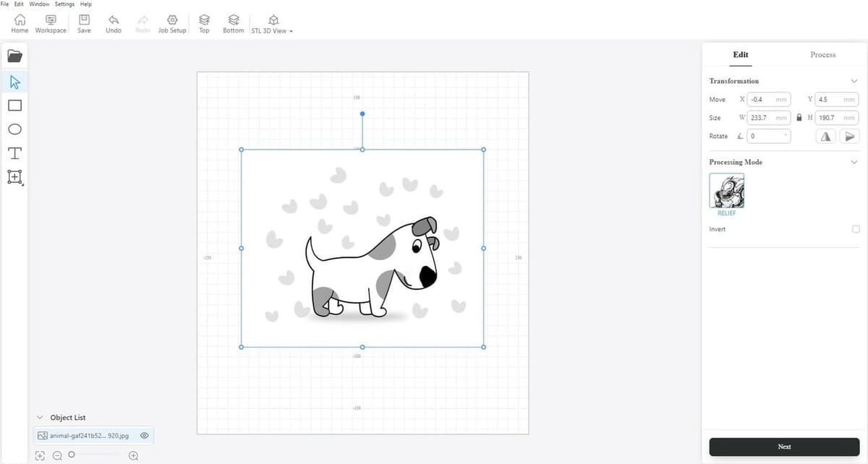
Task: Enable the Invert checkbox
Action: coord(856,229)
